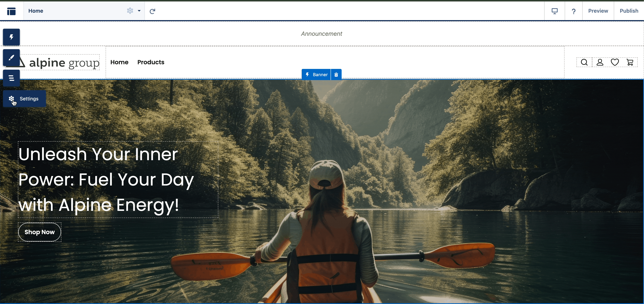Click the storefront search icon
The image size is (644, 304).
(584, 62)
